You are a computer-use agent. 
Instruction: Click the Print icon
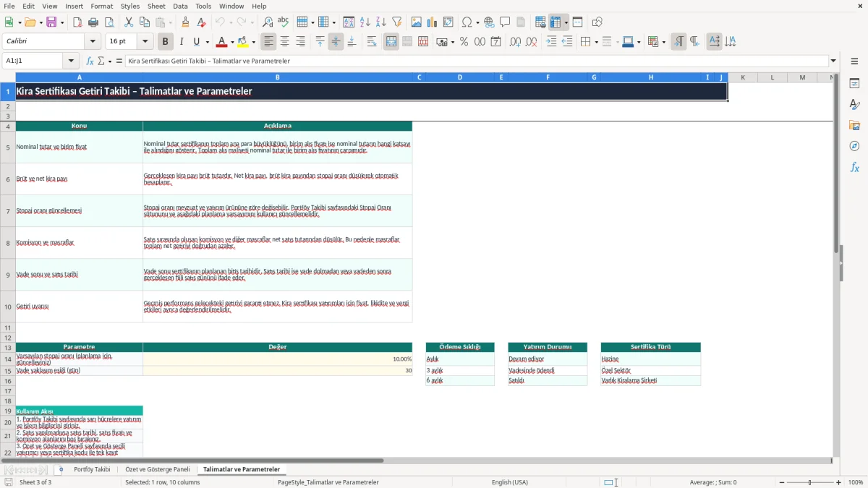coord(93,22)
